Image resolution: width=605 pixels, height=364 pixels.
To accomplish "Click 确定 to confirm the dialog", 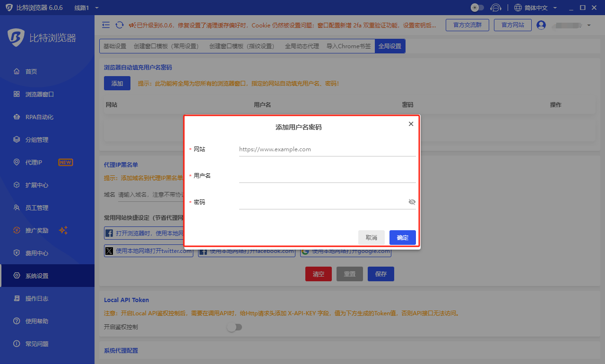I will (403, 237).
